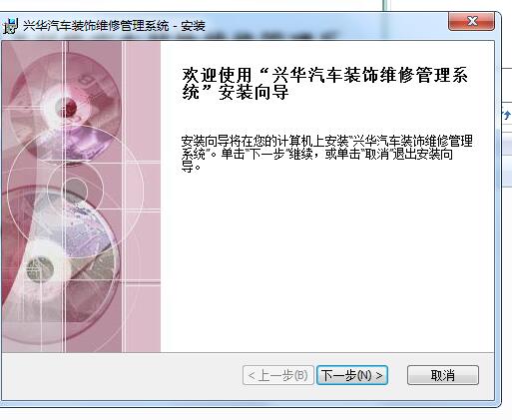Click the blue up arrow icon behind the dialog

[507, 116]
